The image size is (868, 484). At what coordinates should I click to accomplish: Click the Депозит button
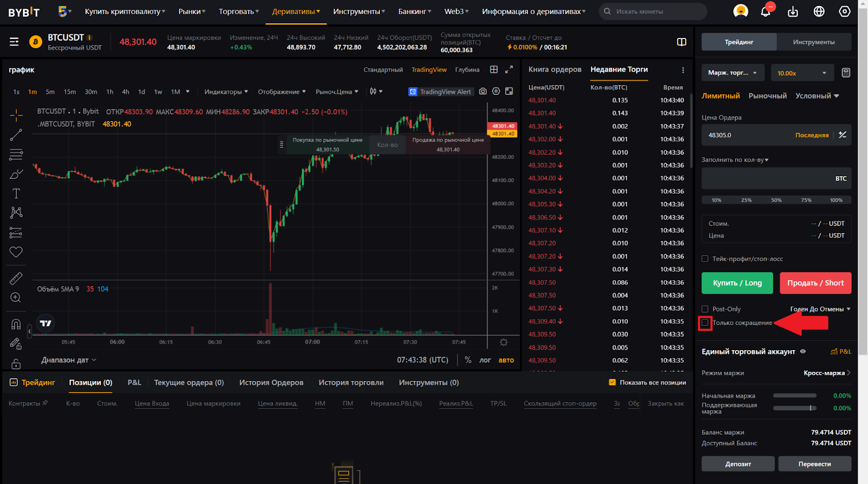738,464
